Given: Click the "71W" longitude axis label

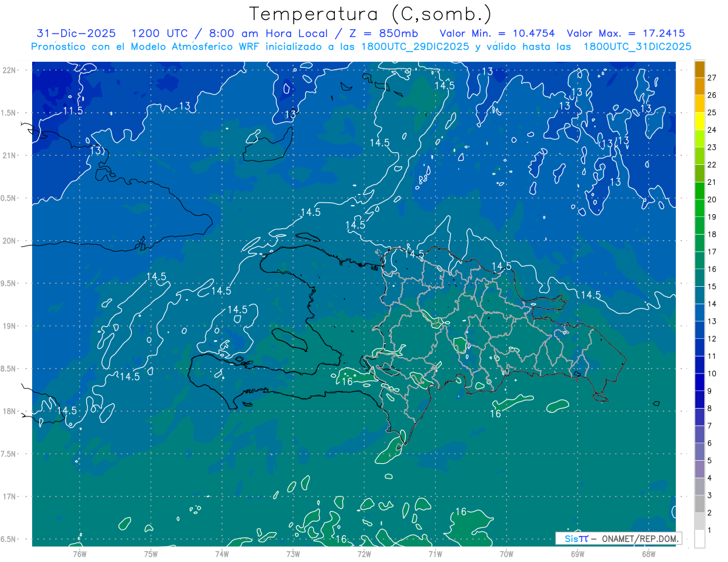Looking at the screenshot, I should coord(435,554).
